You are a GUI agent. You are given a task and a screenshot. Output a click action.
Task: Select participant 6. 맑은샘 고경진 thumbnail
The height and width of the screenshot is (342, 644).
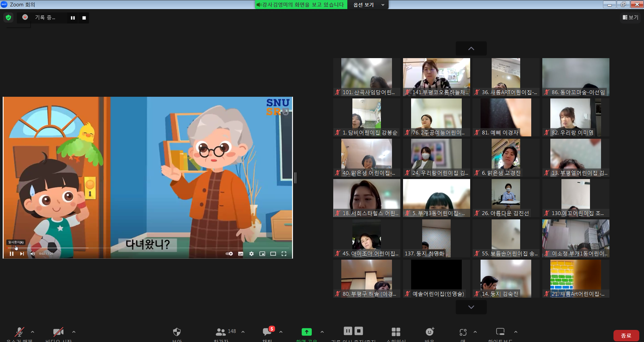pos(506,158)
